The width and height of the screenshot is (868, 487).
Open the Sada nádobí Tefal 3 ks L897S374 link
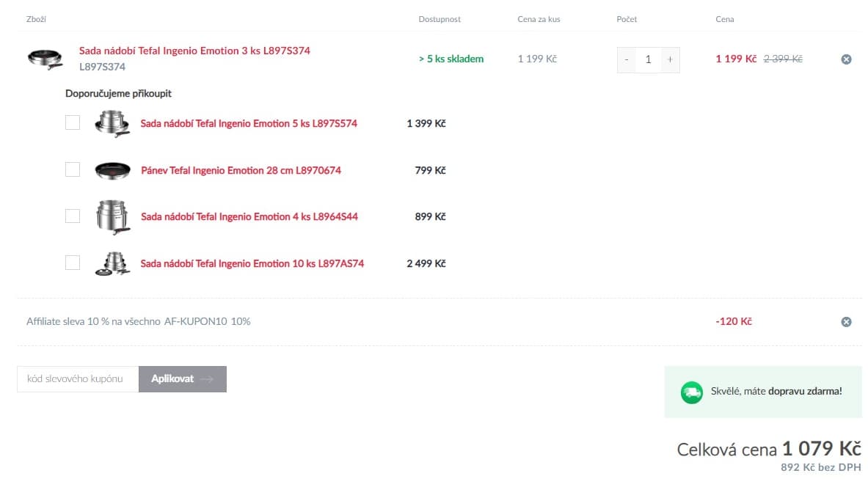pos(194,51)
